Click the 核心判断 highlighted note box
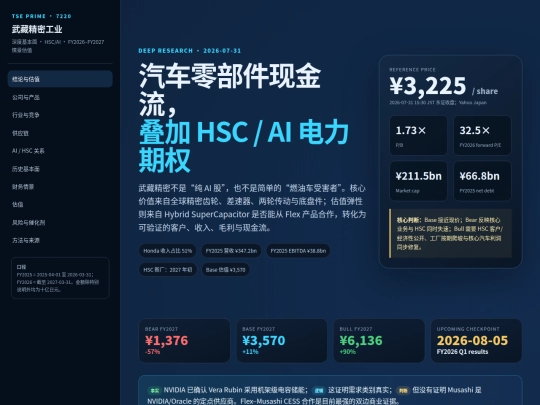The width and height of the screenshot is (540, 405). tap(450, 233)
